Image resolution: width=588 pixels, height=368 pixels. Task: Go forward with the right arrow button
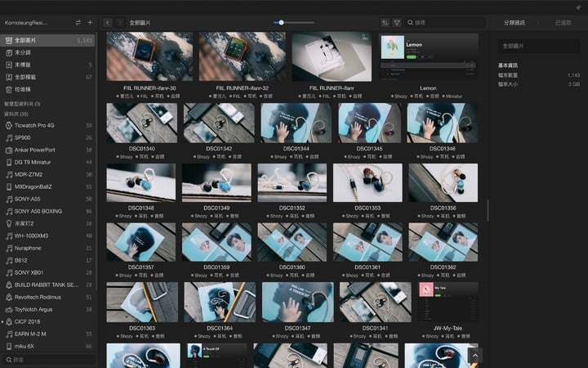[x=119, y=23]
